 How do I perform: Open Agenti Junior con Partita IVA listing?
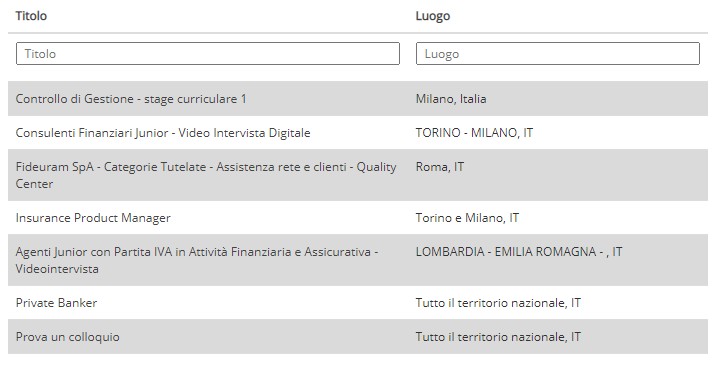[x=197, y=260]
